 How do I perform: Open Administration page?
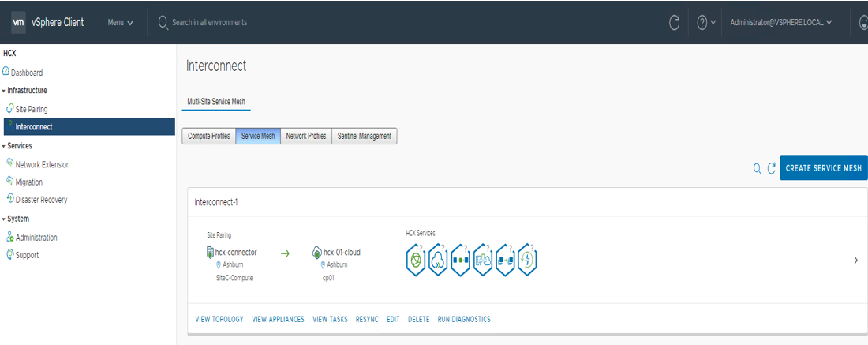(36, 238)
